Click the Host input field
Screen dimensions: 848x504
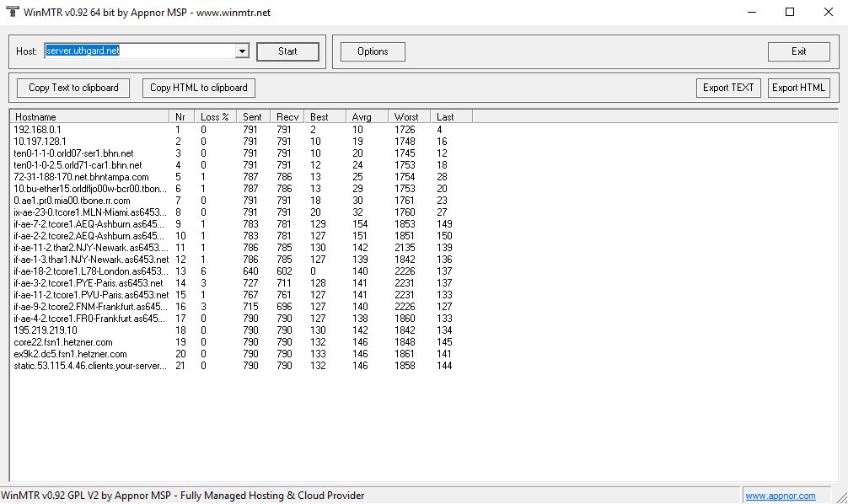[139, 51]
